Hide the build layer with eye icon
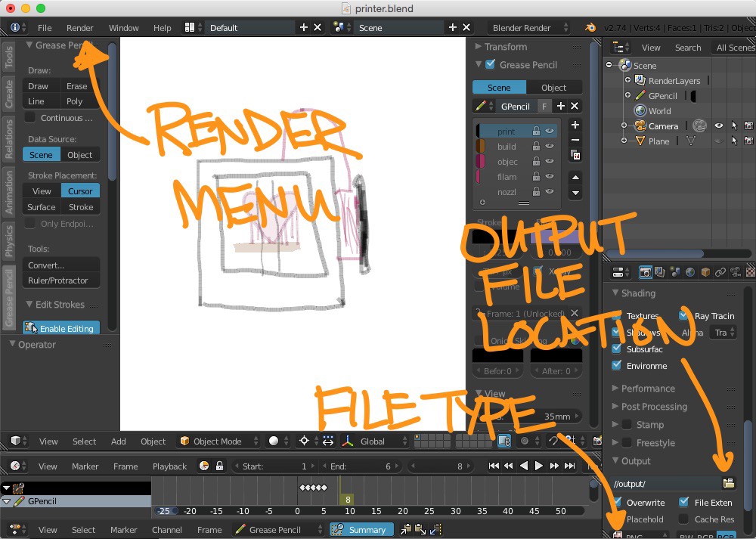The width and height of the screenshot is (756, 539). point(549,146)
